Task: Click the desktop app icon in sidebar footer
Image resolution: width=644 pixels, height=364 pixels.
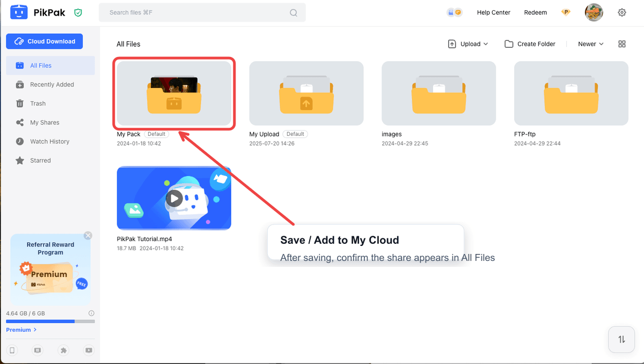Action: click(x=38, y=351)
